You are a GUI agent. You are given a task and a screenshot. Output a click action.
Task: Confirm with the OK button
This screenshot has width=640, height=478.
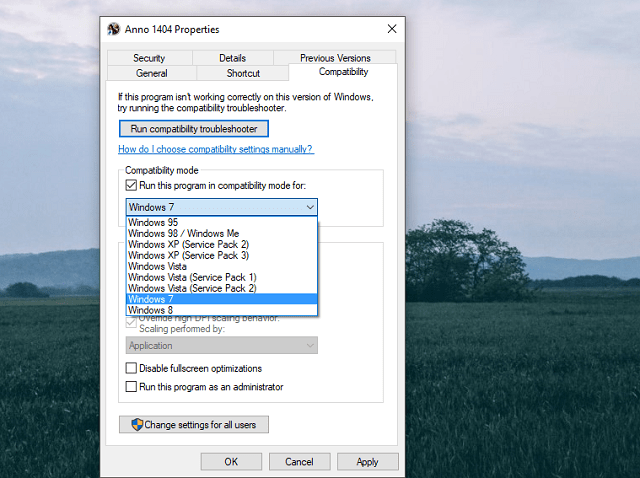(231, 462)
